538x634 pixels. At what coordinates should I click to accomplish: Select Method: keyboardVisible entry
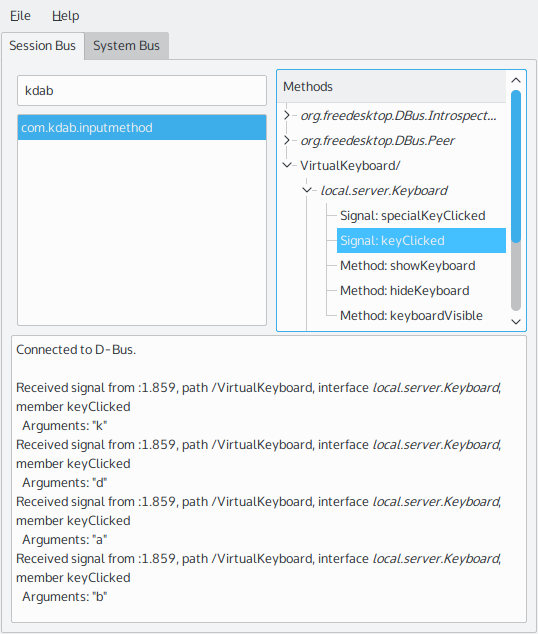tap(411, 315)
